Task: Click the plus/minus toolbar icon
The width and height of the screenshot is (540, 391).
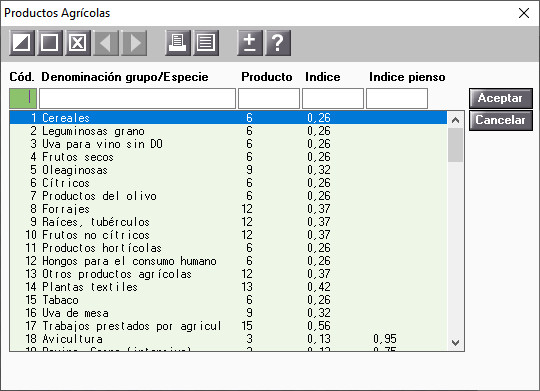Action: (250, 43)
